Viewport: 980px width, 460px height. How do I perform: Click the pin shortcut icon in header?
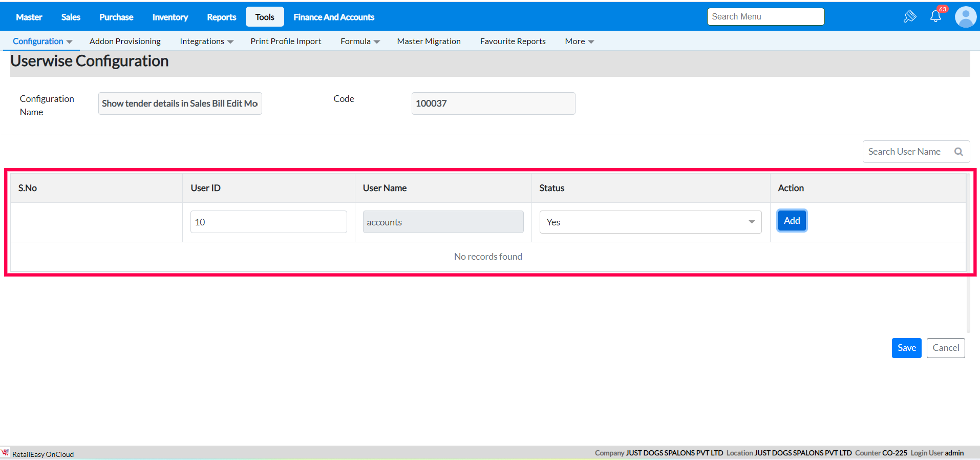tap(910, 16)
